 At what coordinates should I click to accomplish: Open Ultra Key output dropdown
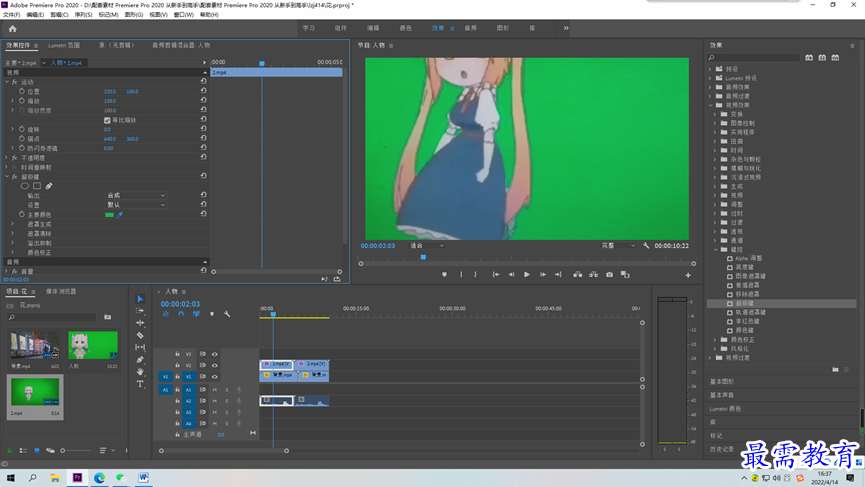(x=135, y=195)
